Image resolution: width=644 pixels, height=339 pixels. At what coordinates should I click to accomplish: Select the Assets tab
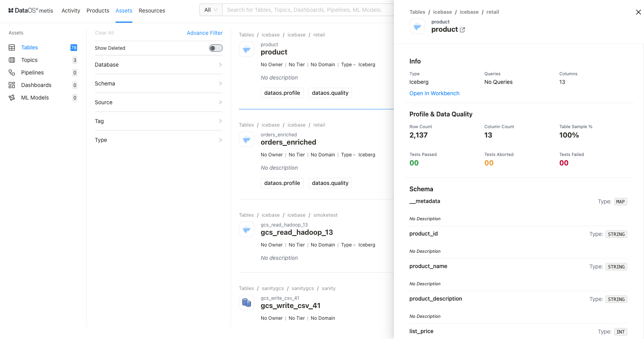[124, 11]
